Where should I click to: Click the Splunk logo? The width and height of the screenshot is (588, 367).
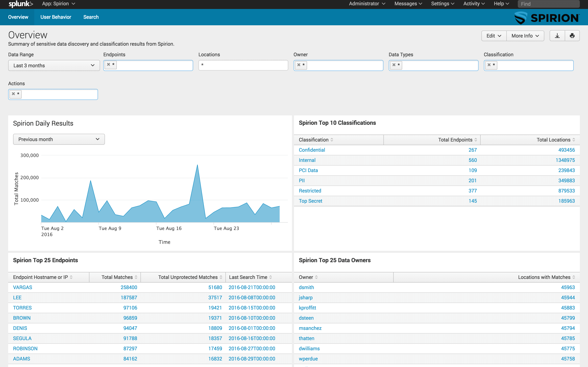pyautogui.click(x=20, y=4)
